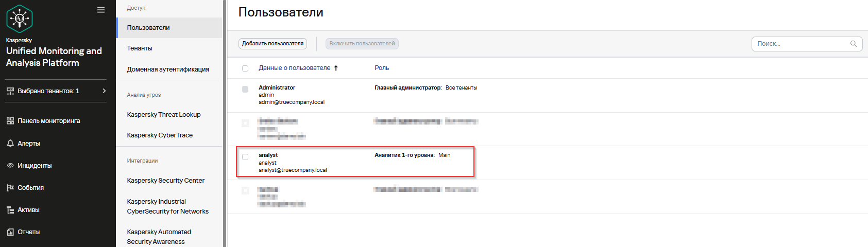Click the Алерты bell icon
868x247 pixels.
click(x=10, y=143)
